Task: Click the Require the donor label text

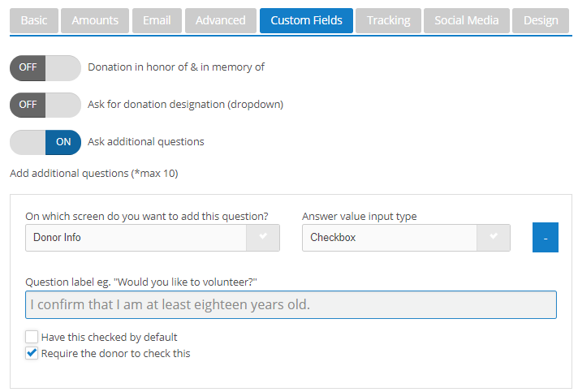Action: pyautogui.click(x=115, y=353)
